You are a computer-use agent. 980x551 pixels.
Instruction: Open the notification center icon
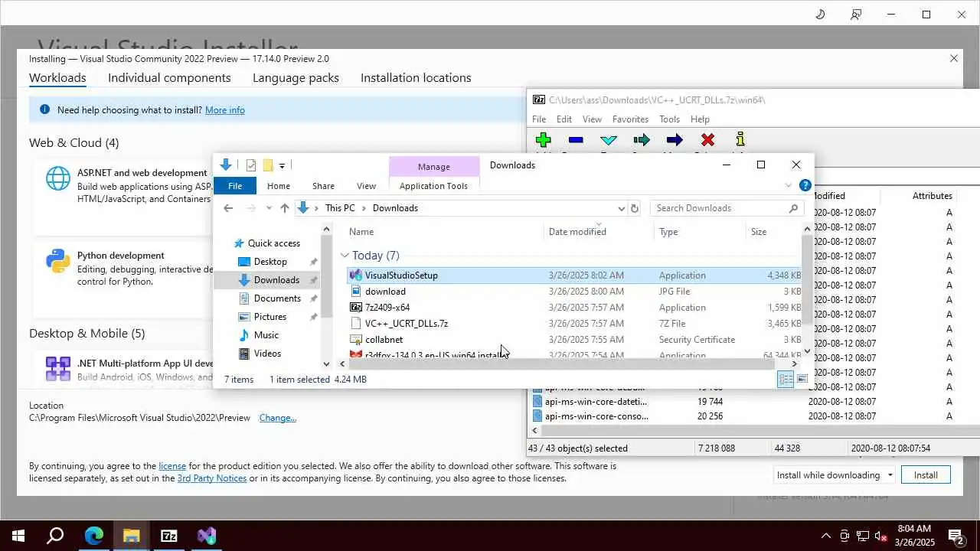pos(956,536)
